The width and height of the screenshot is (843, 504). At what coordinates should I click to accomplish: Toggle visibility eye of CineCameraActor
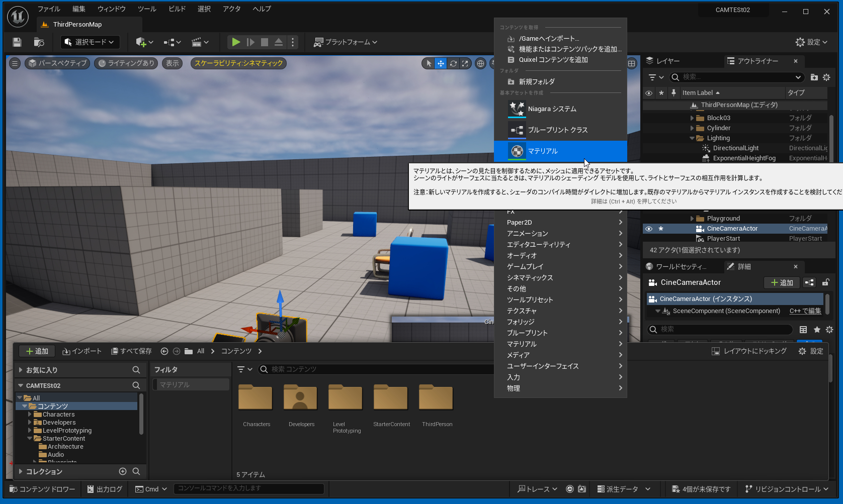649,229
